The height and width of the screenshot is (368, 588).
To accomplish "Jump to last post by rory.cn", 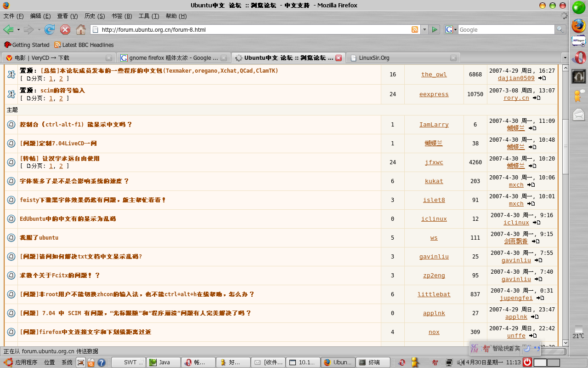I will click(x=537, y=98).
